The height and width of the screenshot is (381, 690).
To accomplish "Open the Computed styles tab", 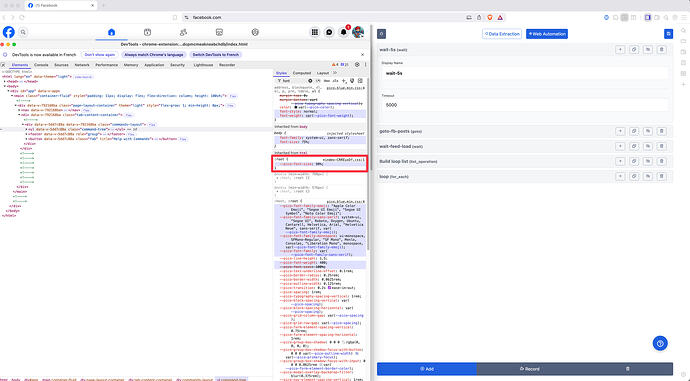I will [302, 73].
